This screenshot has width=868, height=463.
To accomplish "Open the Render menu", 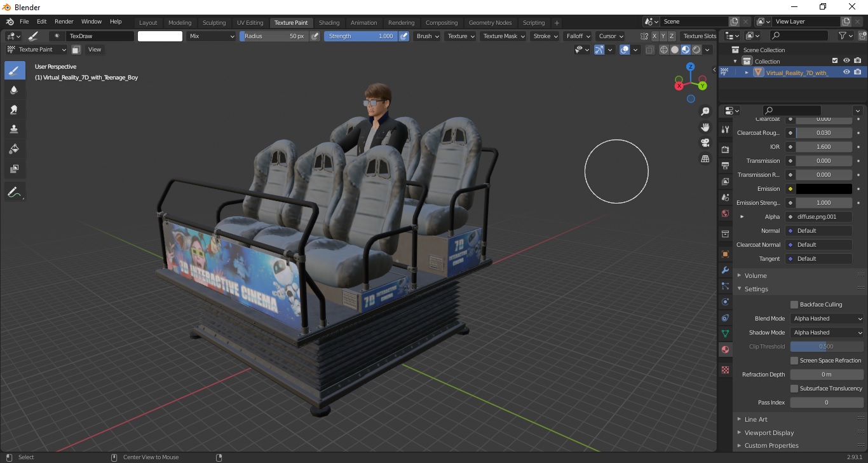I will 64,22.
